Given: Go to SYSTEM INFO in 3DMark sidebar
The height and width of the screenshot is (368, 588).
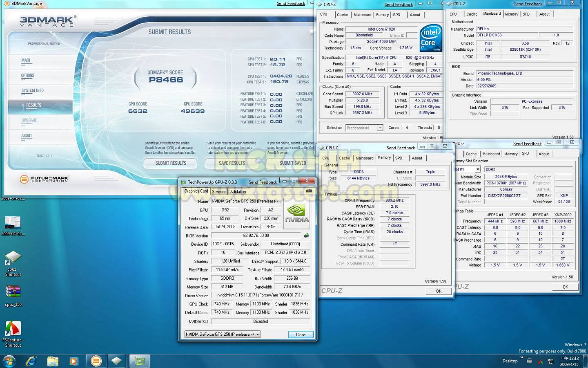Looking at the screenshot, I should click(32, 90).
